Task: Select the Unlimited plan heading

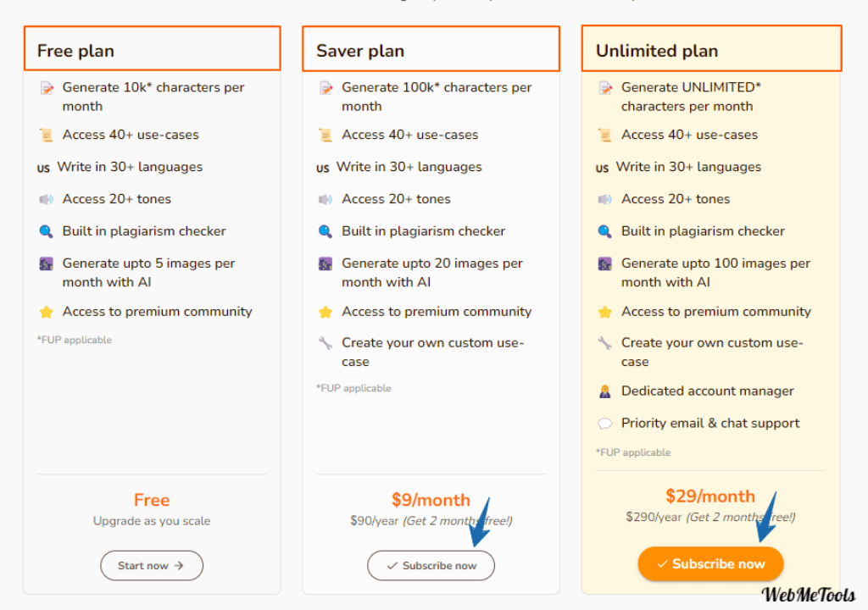Action: click(x=657, y=51)
